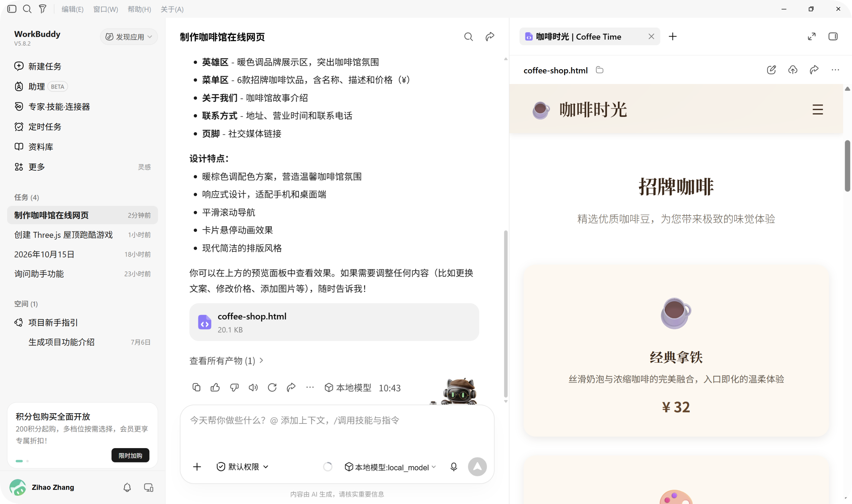
Task: Open coffee-shop.html file attachment card
Action: coord(334,322)
